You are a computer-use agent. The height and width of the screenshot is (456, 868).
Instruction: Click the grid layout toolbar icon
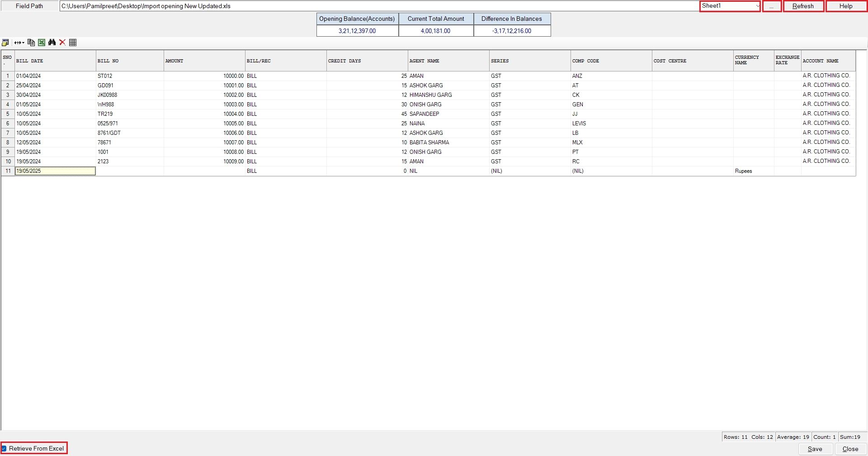tap(73, 43)
